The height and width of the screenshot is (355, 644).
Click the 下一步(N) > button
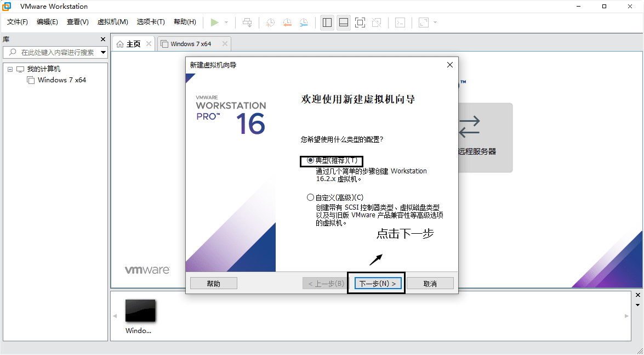[x=378, y=284]
